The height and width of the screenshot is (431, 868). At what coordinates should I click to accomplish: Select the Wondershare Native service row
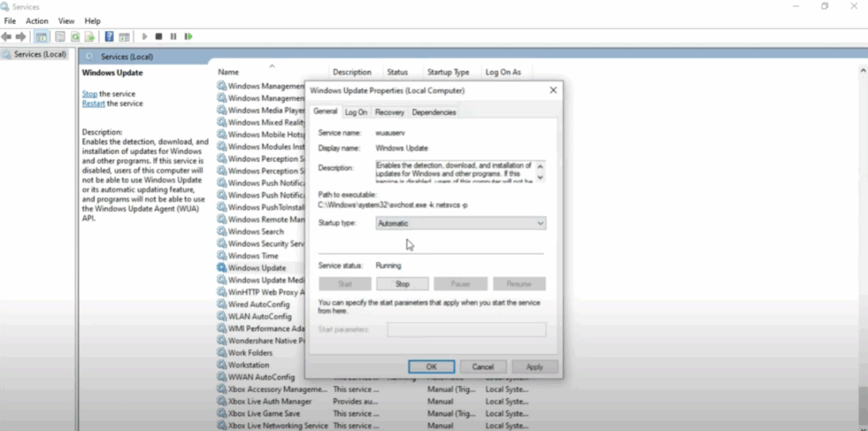click(260, 340)
